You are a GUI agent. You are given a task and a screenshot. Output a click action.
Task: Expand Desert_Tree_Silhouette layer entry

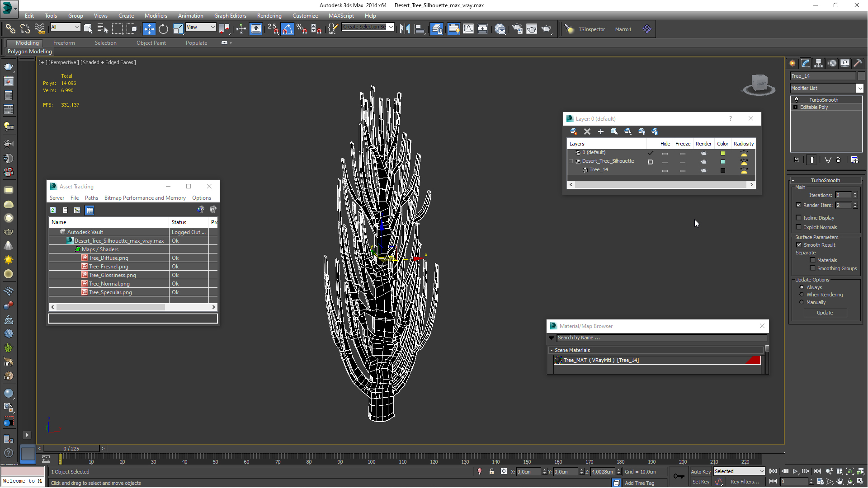click(x=572, y=161)
